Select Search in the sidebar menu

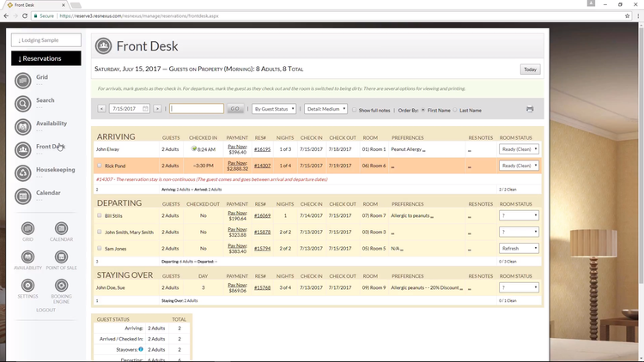(x=46, y=100)
